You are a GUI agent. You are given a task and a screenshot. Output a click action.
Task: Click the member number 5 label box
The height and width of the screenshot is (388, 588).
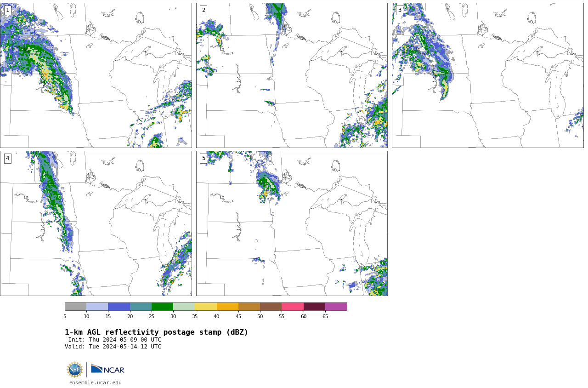[204, 158]
